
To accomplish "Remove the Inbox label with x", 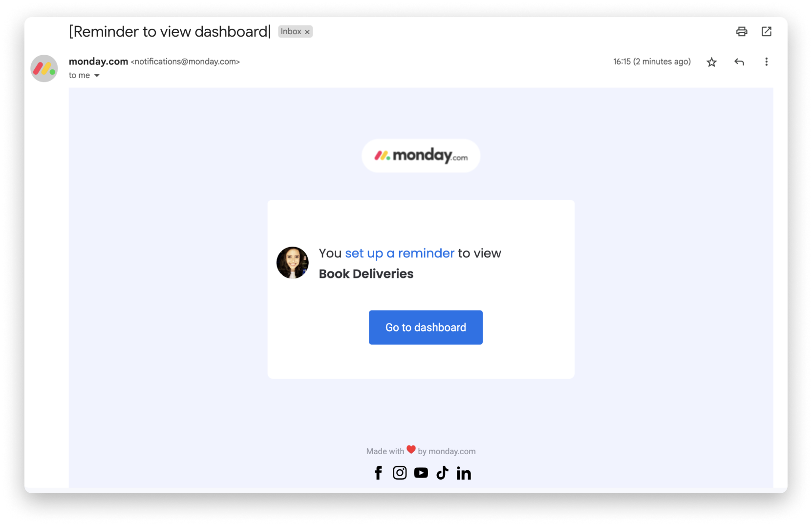I will click(307, 32).
